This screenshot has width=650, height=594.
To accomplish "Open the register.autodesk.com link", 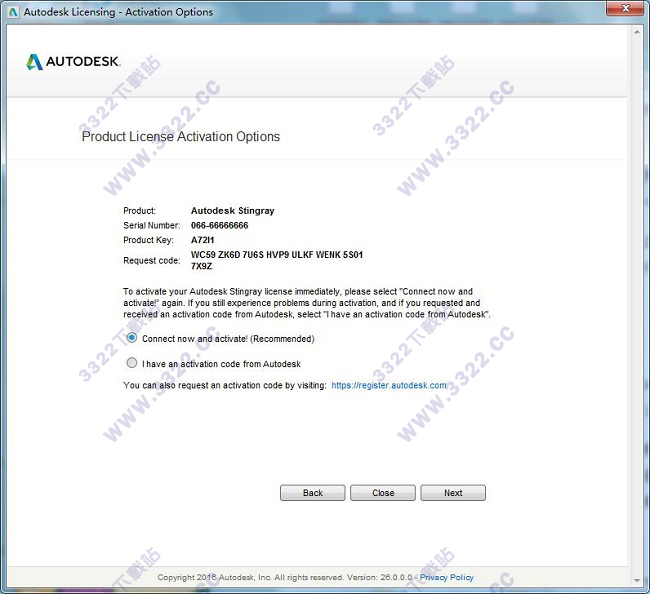I will pos(389,385).
